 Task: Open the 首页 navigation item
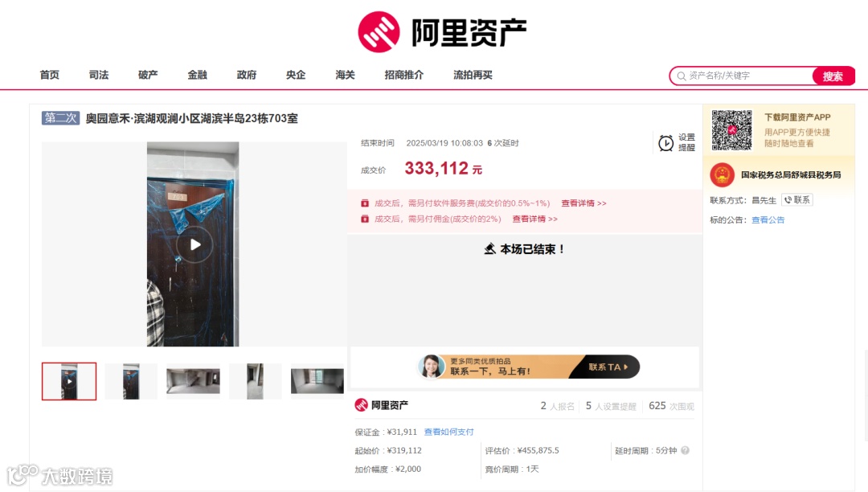point(50,75)
